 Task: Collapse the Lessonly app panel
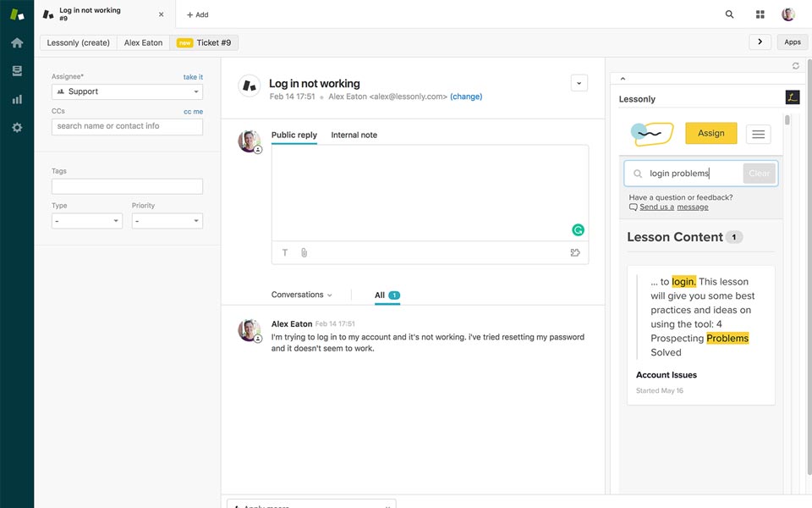623,79
